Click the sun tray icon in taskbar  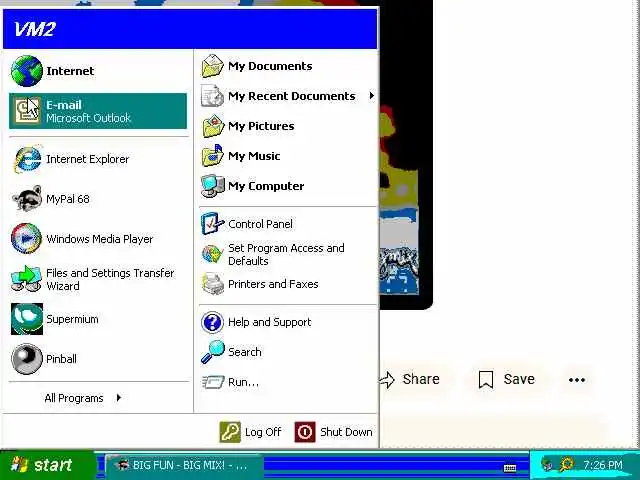[x=567, y=464]
